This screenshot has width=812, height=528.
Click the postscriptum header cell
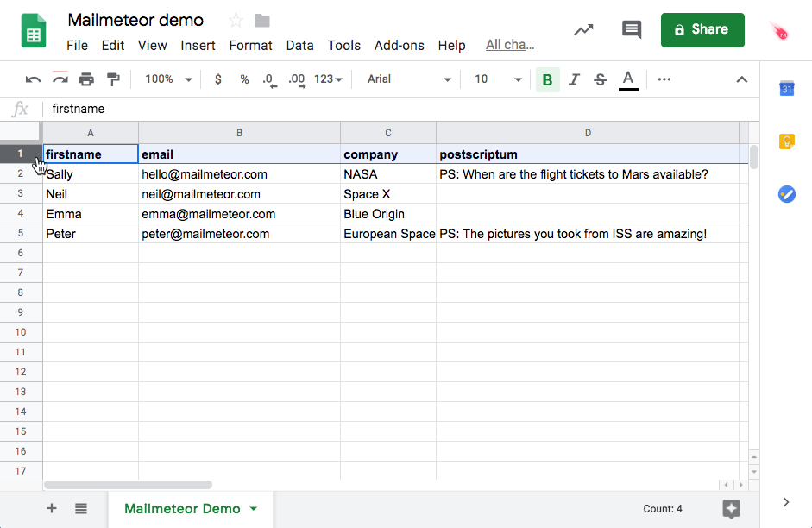pyautogui.click(x=588, y=154)
